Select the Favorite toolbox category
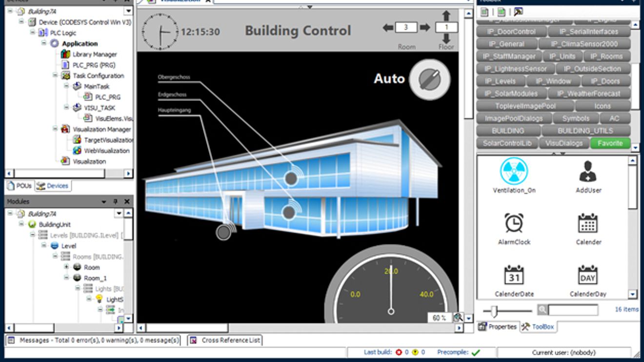Image resolution: width=644 pixels, height=362 pixels. (610, 143)
